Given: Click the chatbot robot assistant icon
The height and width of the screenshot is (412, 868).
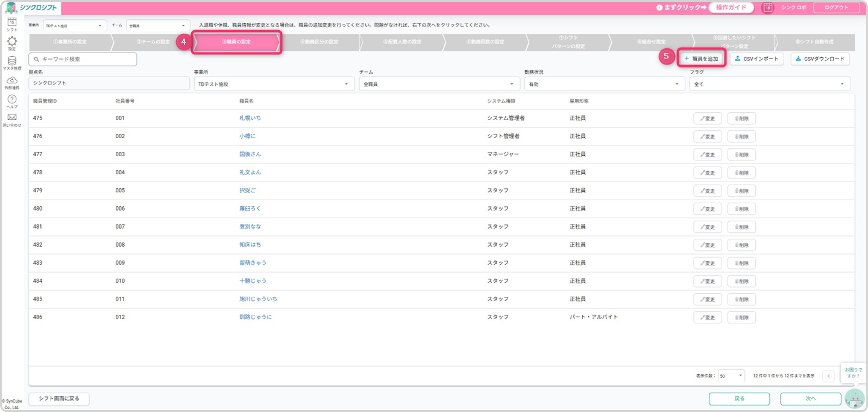Looking at the screenshot, I should pyautogui.click(x=854, y=399).
